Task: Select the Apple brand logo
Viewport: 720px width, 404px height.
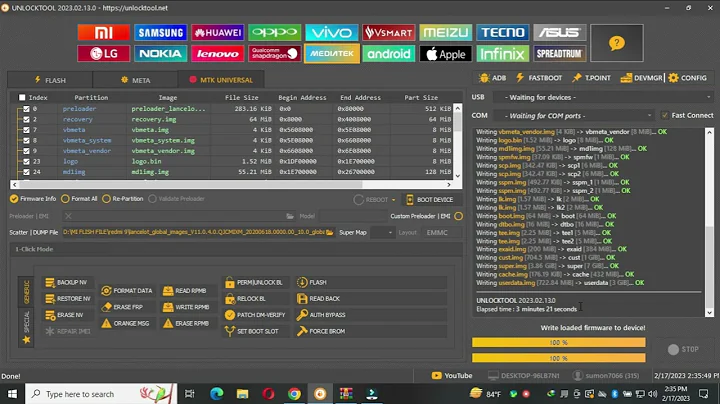Action: coord(445,54)
